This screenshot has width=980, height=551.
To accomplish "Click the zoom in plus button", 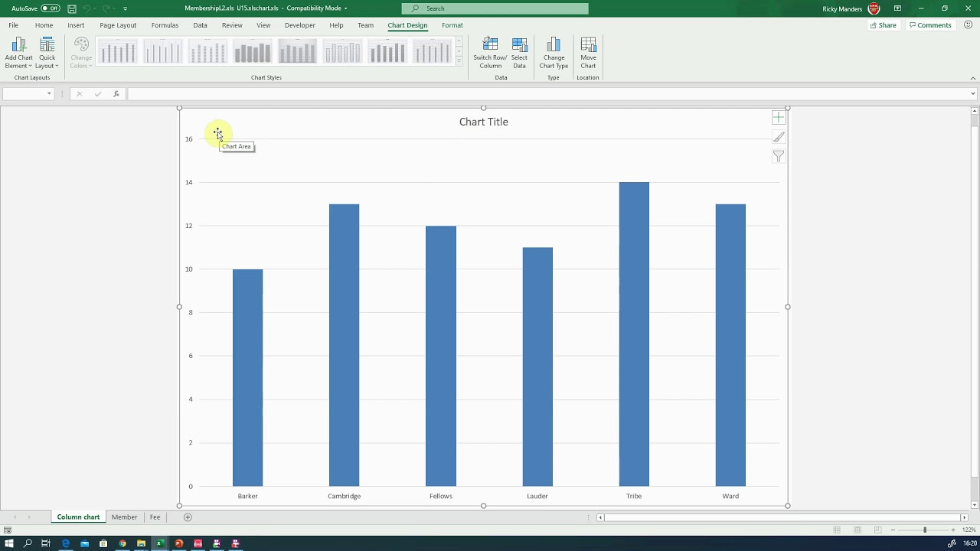I will pyautogui.click(x=952, y=530).
